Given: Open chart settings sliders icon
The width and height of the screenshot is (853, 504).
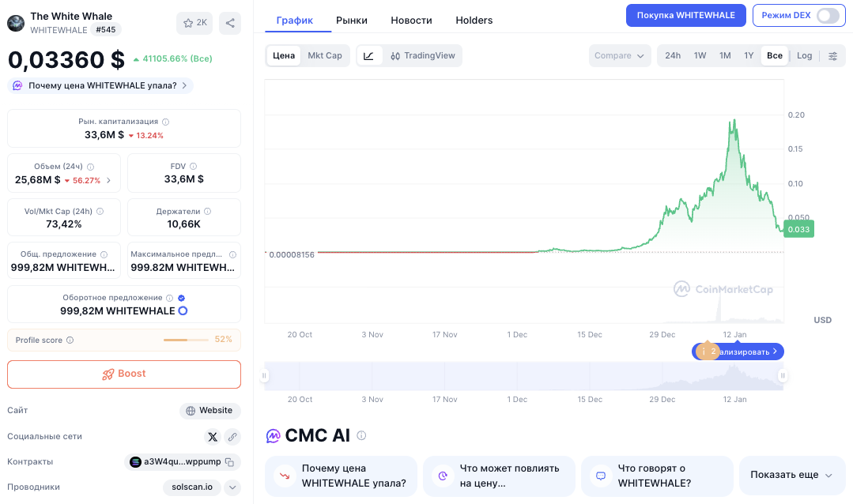Looking at the screenshot, I should 832,55.
